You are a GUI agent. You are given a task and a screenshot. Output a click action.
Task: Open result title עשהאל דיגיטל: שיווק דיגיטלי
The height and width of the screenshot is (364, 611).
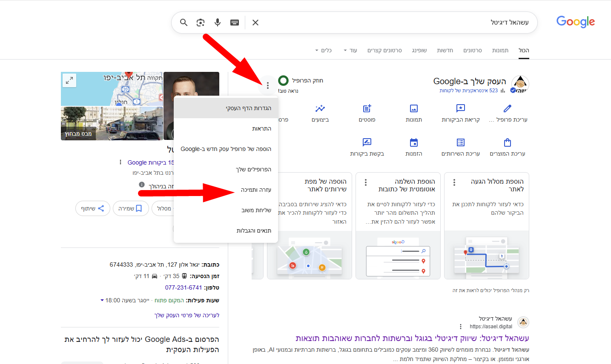pyautogui.click(x=412, y=338)
